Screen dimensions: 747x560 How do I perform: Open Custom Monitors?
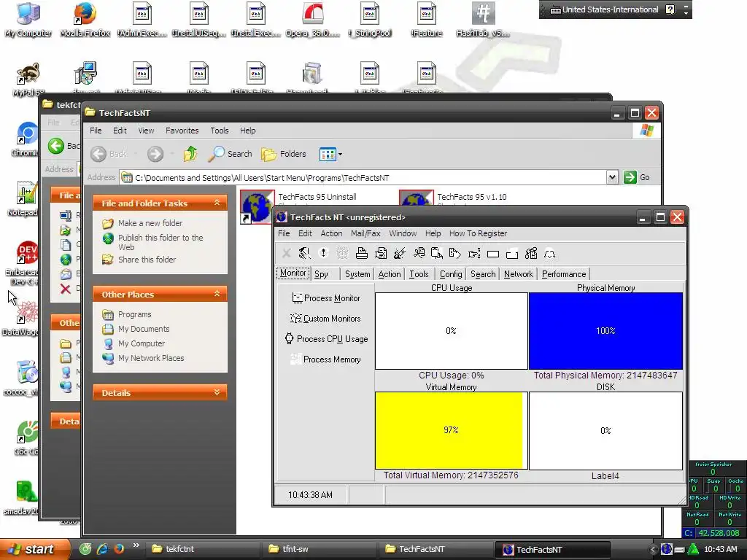pyautogui.click(x=326, y=319)
